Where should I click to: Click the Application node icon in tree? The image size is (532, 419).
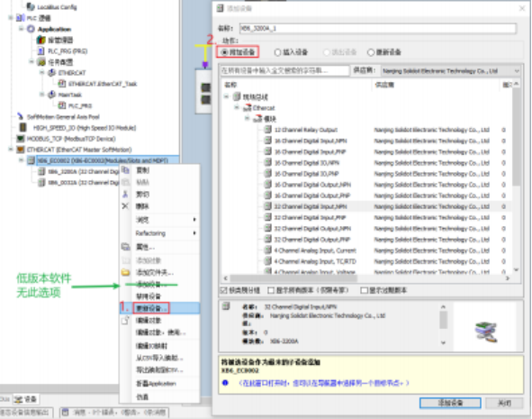(x=31, y=29)
